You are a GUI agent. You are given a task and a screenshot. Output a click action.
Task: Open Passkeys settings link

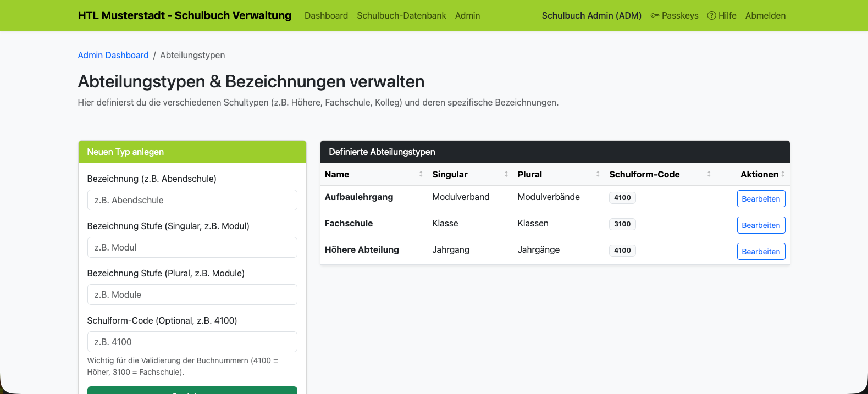(675, 15)
